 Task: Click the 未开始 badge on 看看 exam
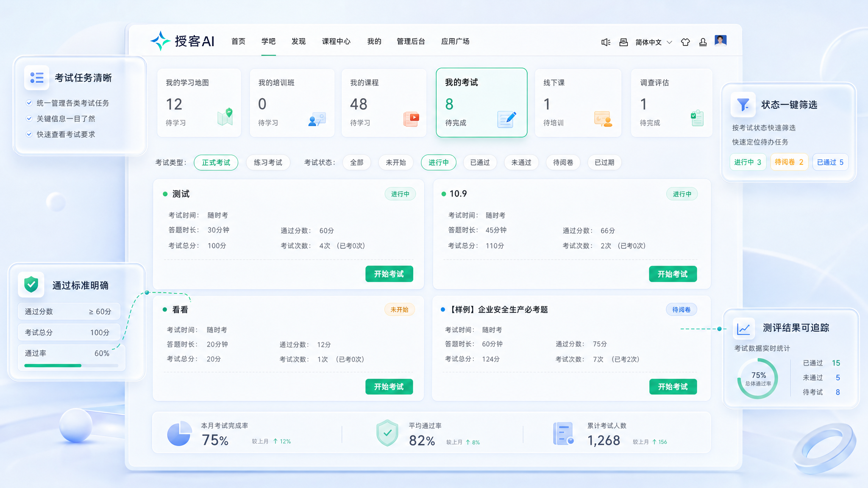tap(399, 310)
